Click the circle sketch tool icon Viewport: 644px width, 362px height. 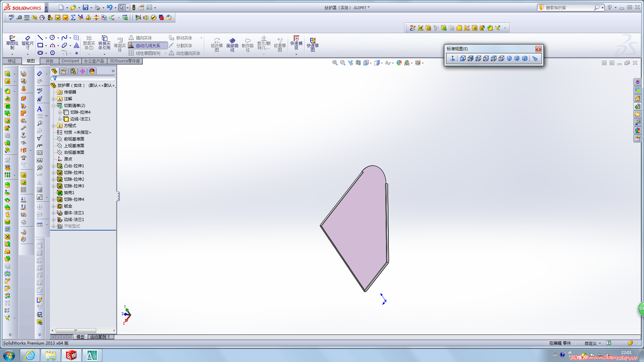[52, 38]
